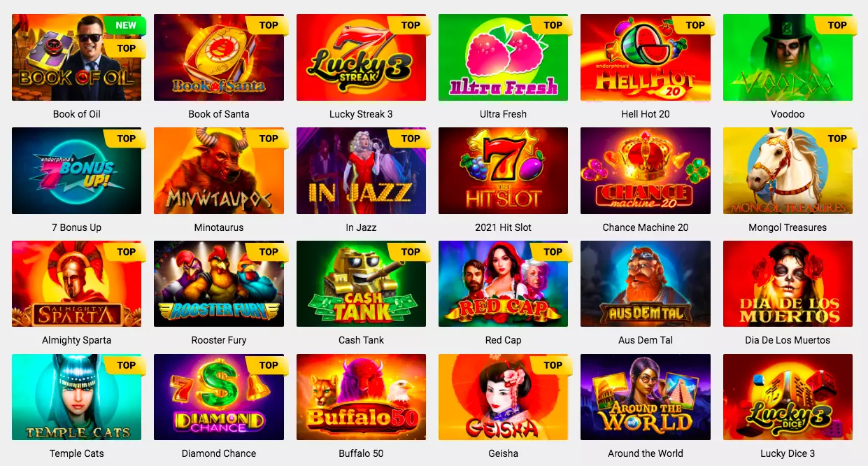Select the Rooster Fury game image
This screenshot has width=868, height=466.
219,284
